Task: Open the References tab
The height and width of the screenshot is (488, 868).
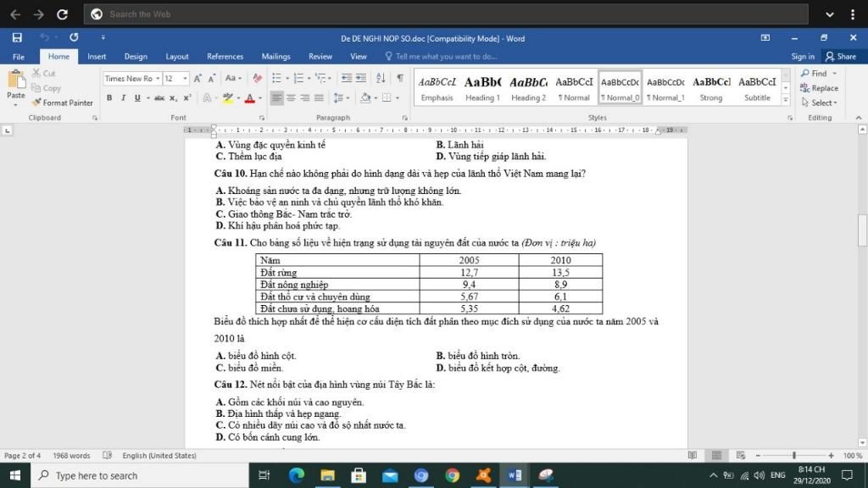Action: pyautogui.click(x=225, y=57)
